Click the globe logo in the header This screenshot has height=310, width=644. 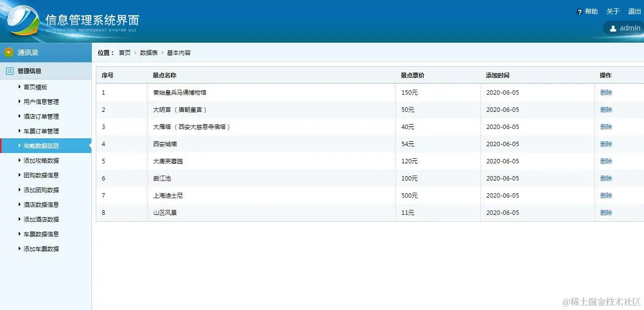coord(23,20)
